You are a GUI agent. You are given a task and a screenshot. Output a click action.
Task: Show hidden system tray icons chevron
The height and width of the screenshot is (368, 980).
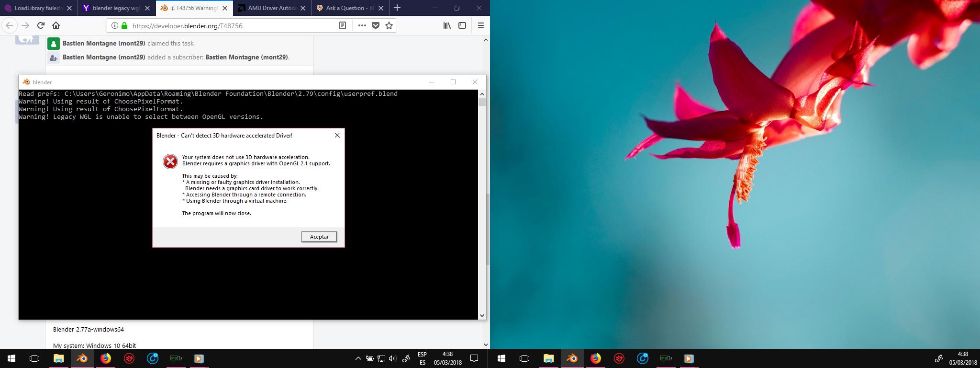(358, 358)
